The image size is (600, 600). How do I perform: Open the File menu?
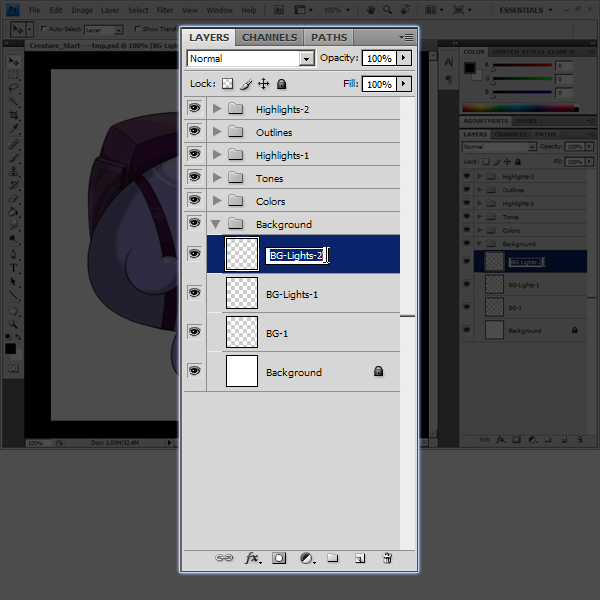coord(34,10)
